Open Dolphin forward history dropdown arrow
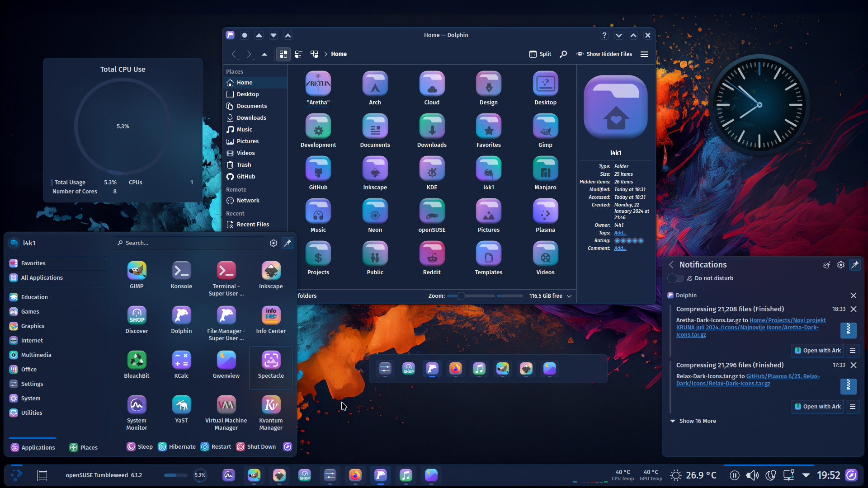The height and width of the screenshot is (488, 868). [254, 59]
